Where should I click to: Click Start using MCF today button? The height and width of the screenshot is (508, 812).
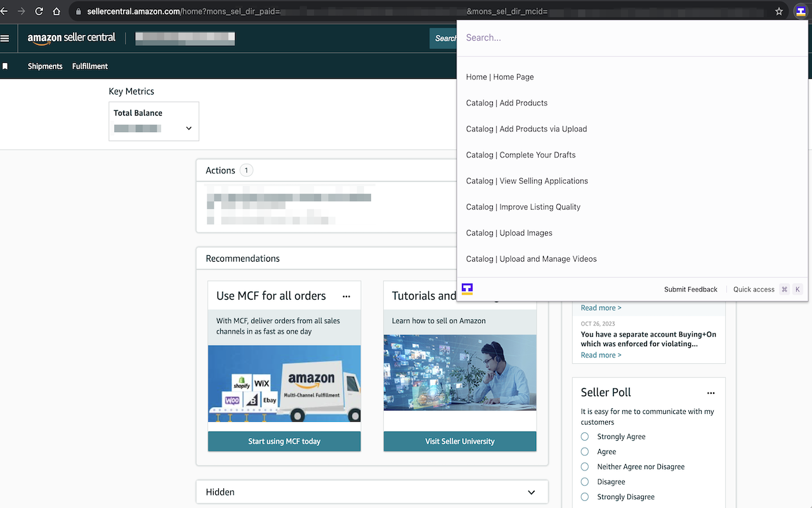tap(284, 441)
